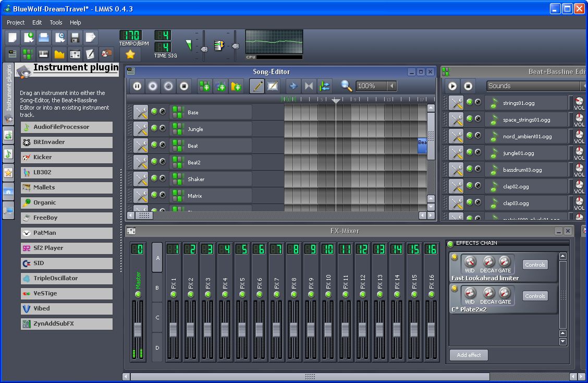Select draw mode pencil in Song-Editor
The height and width of the screenshot is (383, 588).
(258, 87)
